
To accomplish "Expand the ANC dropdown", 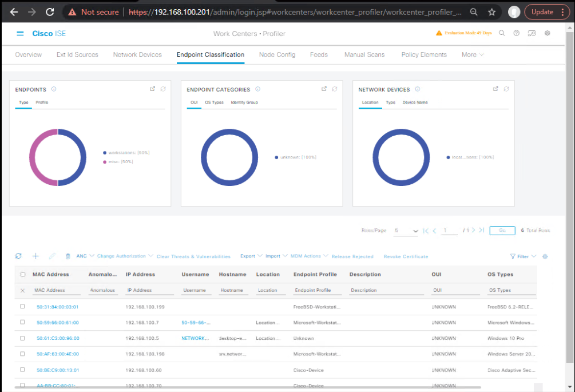I will coord(85,256).
